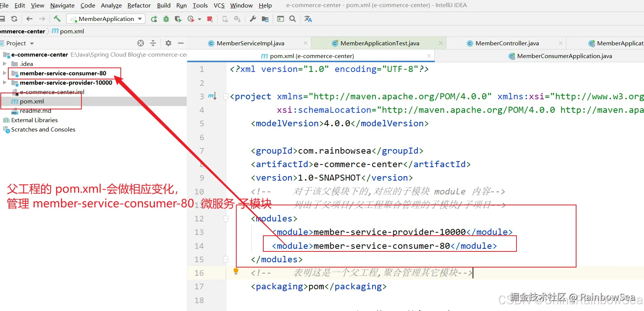Open the Window menu
Screen dimensions: 644x311
[242, 5]
